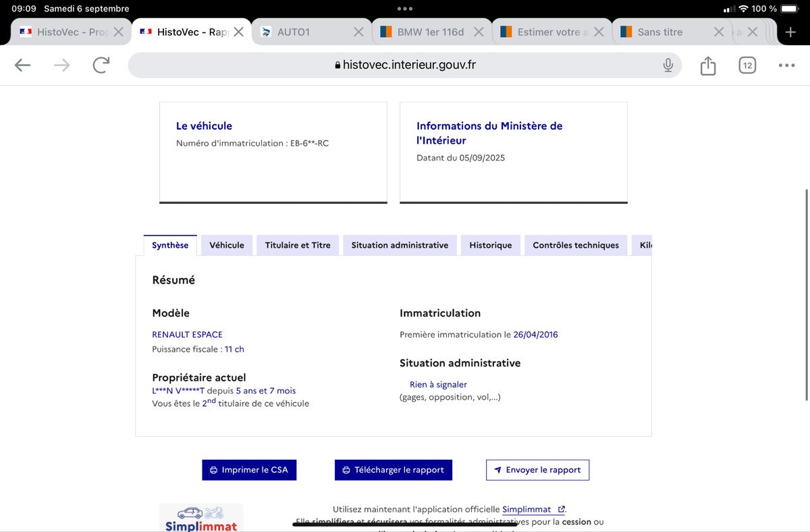Tap the Wi-Fi icon in status bar

tap(744, 9)
